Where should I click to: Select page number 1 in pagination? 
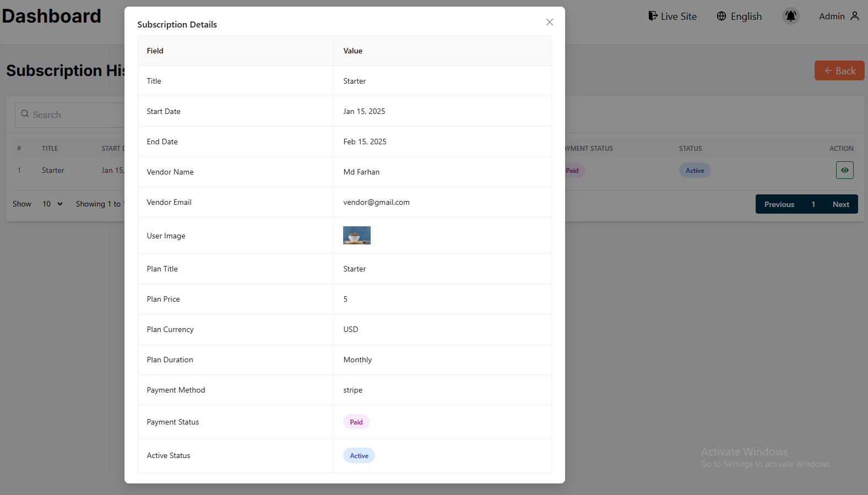point(813,204)
